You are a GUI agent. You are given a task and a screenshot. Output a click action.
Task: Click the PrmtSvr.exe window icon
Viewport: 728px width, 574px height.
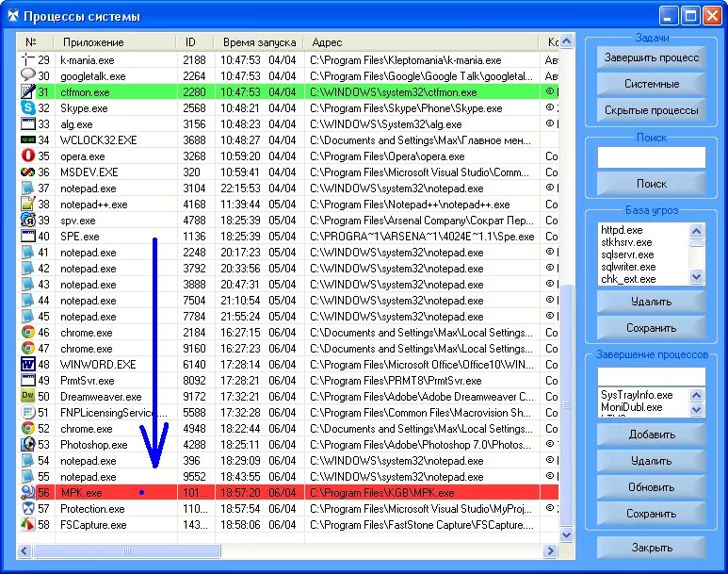28,380
